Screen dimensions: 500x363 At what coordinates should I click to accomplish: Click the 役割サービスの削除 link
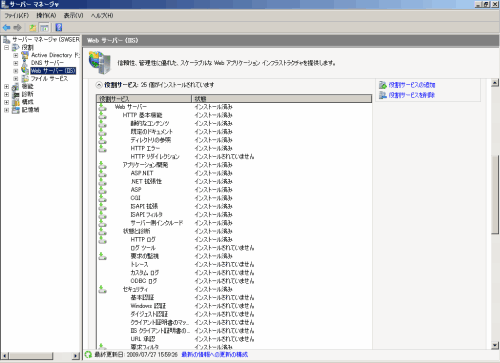point(412,95)
